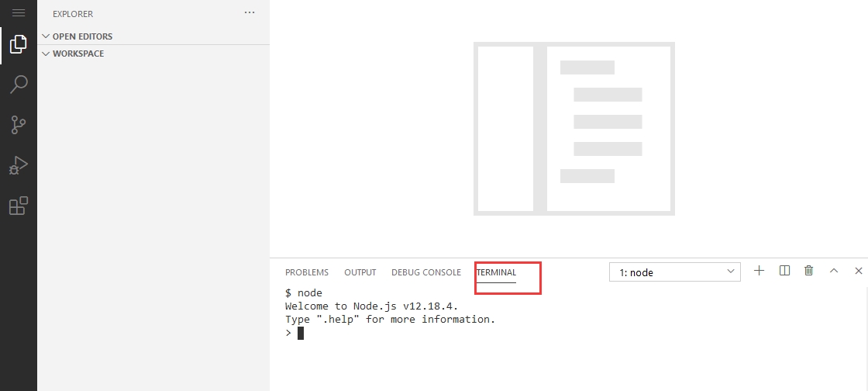This screenshot has height=391, width=868.
Task: Open the Source Control view
Action: tap(19, 125)
